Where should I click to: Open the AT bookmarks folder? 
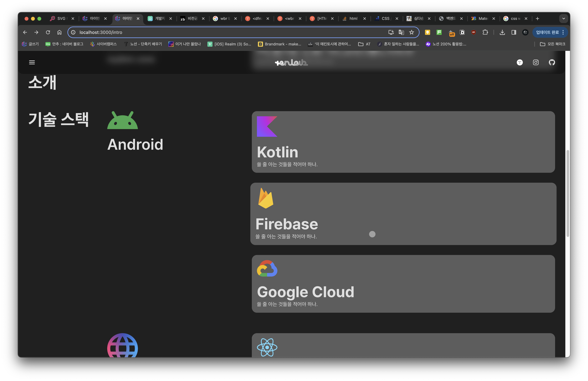364,44
